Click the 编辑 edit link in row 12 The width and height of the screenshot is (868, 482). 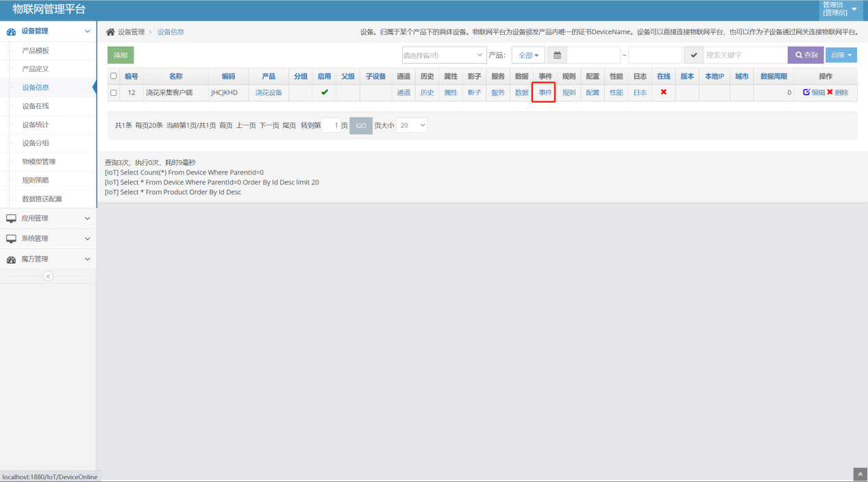[814, 92]
